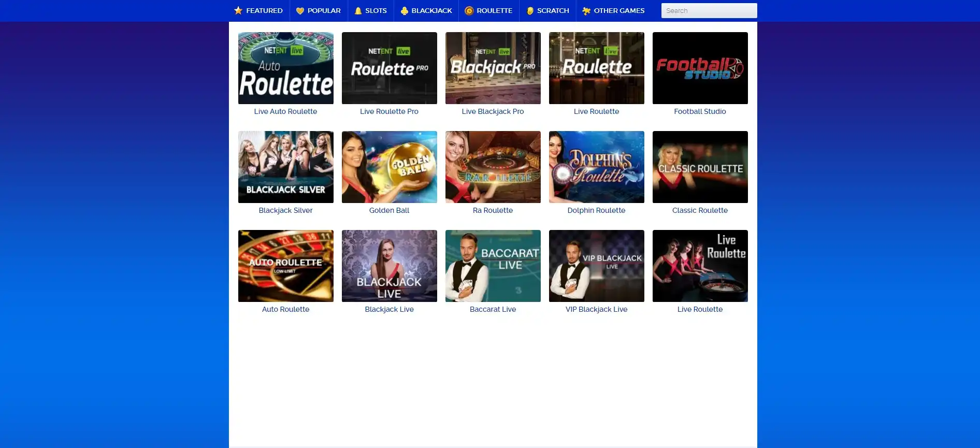The width and height of the screenshot is (980, 448).
Task: Click the Live Blackjack Pro text link
Action: pos(493,111)
